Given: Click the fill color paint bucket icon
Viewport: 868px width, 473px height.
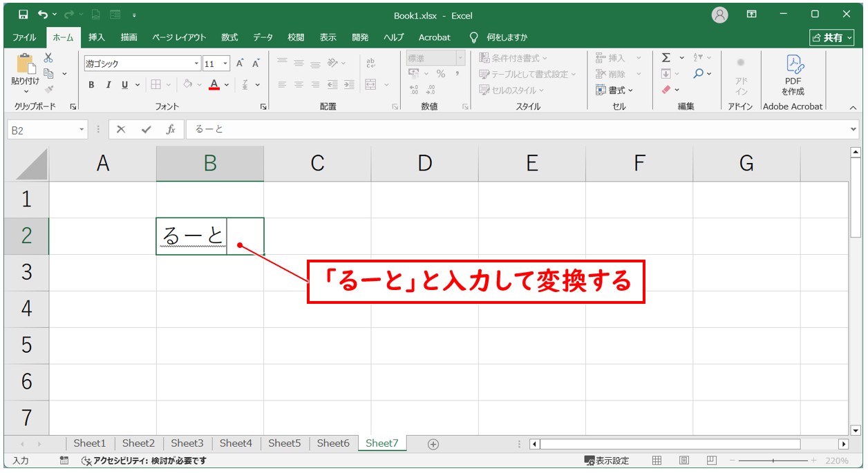Looking at the screenshot, I should (187, 85).
